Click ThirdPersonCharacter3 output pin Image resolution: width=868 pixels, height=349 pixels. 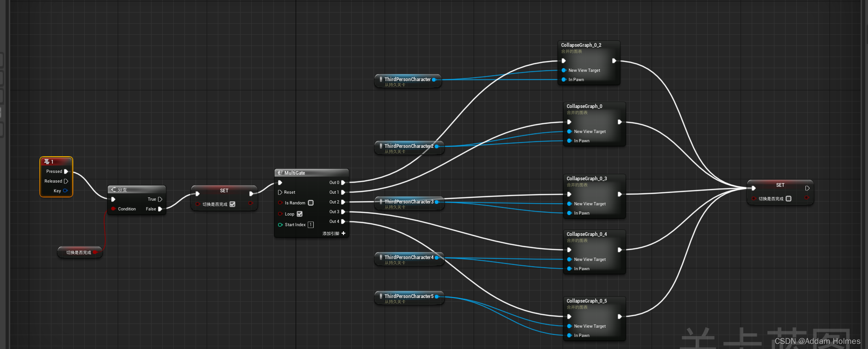[x=437, y=202]
